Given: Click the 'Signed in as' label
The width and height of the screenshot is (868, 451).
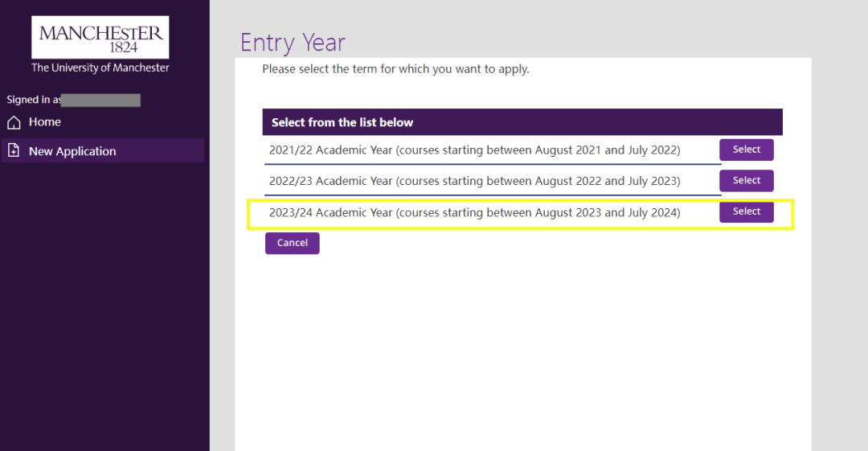Looking at the screenshot, I should coord(34,100).
